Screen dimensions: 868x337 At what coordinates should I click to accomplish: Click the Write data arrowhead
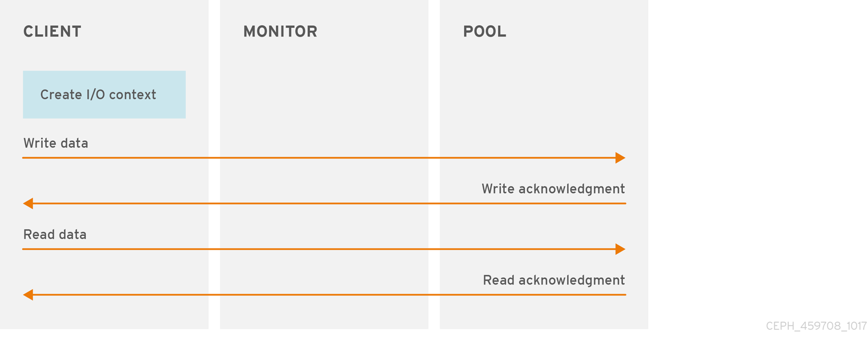click(x=620, y=158)
